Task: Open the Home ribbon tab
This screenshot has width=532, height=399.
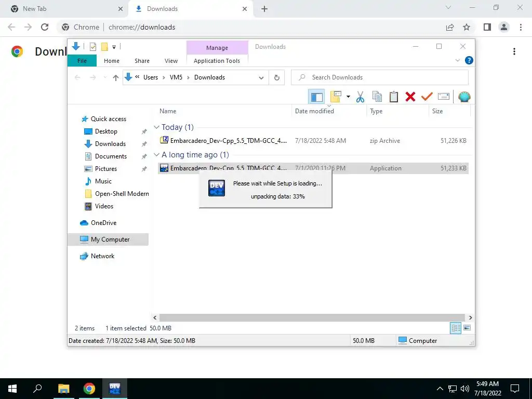Action: tap(112, 61)
